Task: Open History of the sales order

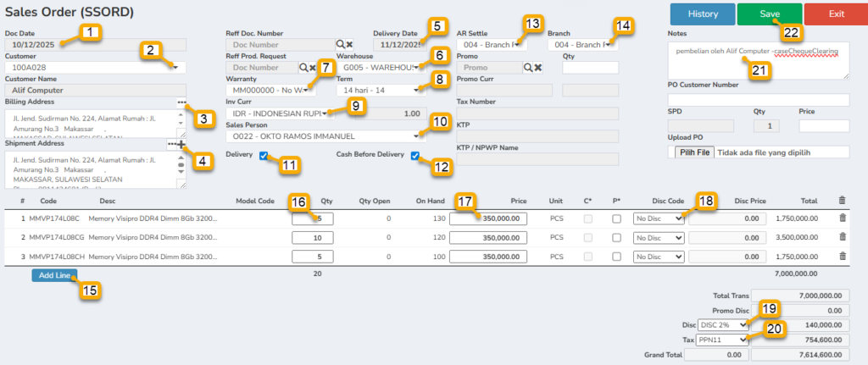Action: [x=703, y=14]
